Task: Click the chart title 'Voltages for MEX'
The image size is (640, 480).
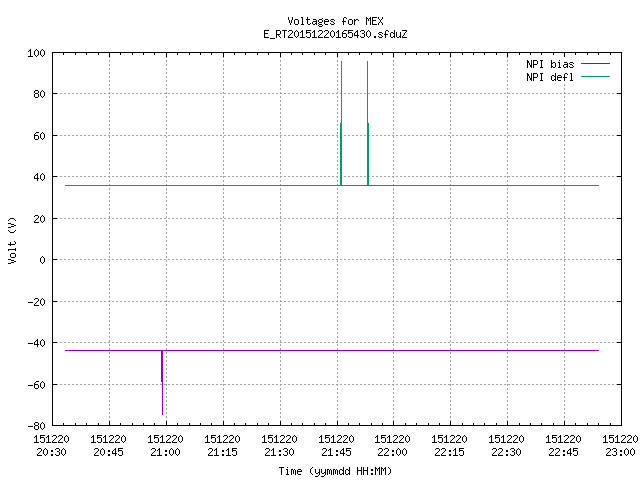Action: click(x=335, y=21)
